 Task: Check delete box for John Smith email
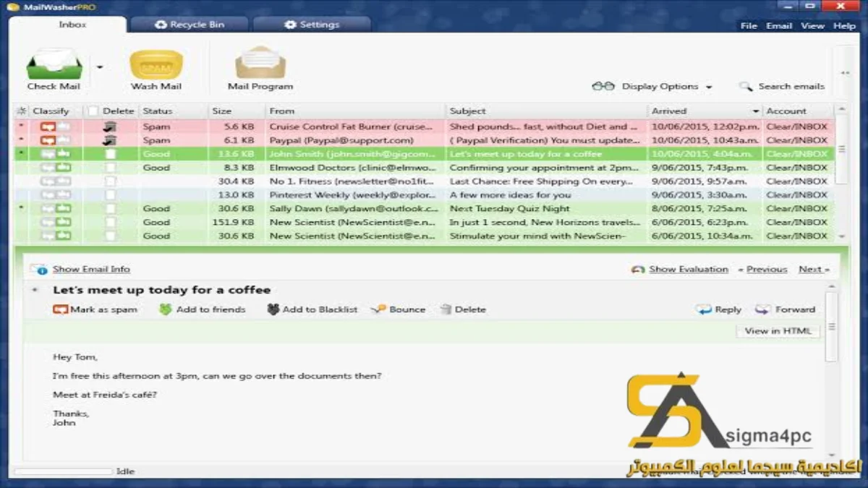pos(110,154)
